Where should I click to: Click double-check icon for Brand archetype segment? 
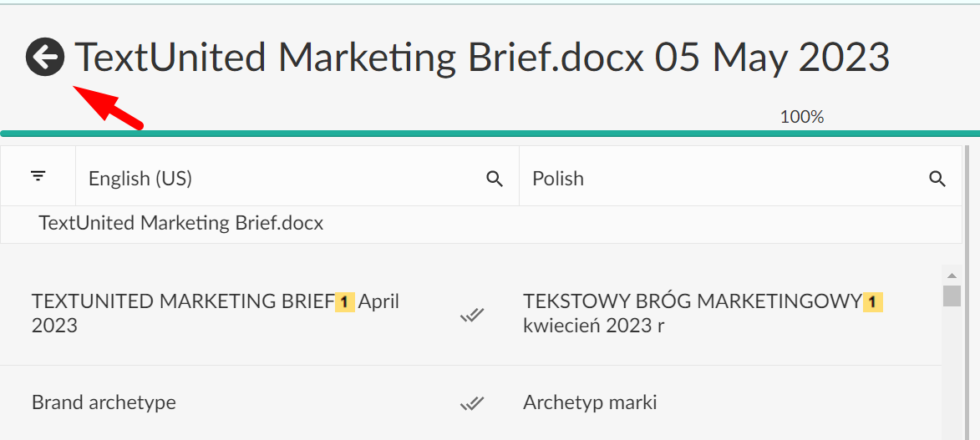(x=472, y=403)
